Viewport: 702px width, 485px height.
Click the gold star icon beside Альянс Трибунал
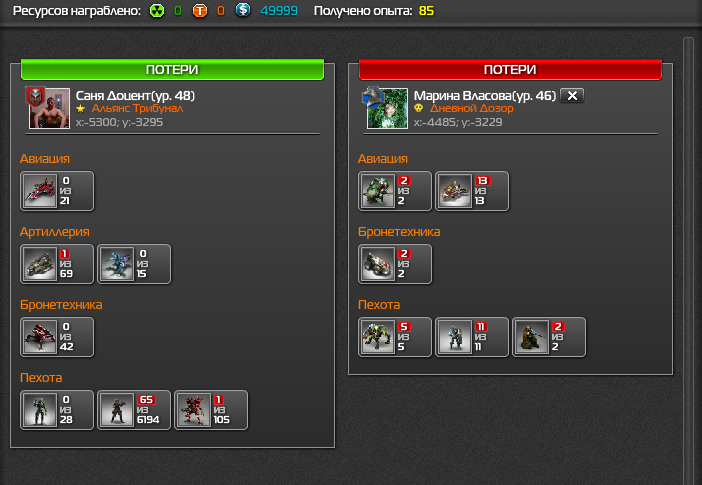[x=81, y=108]
